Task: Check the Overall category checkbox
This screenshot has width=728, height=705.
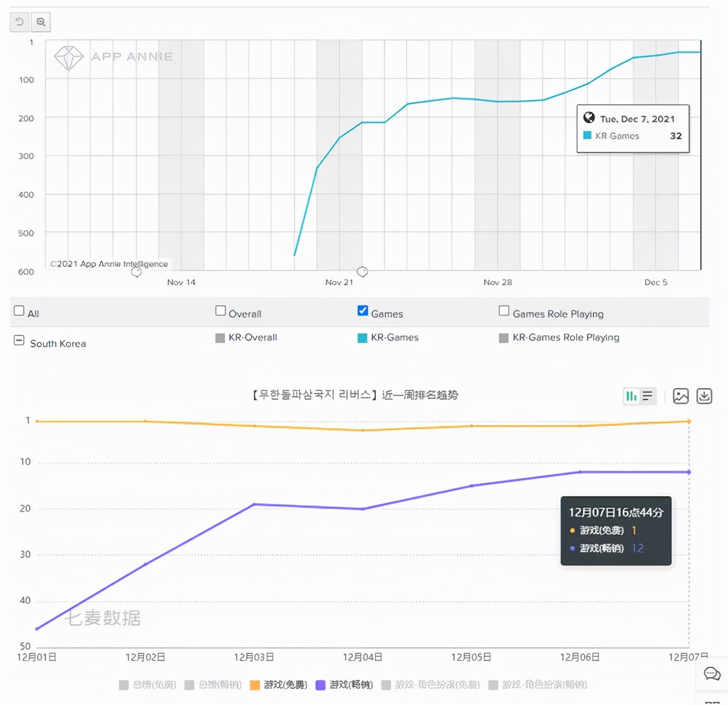Action: coord(221,311)
